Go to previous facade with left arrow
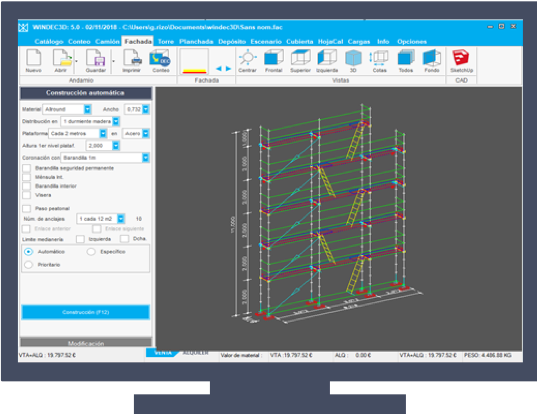The width and height of the screenshot is (537, 414). [218, 69]
